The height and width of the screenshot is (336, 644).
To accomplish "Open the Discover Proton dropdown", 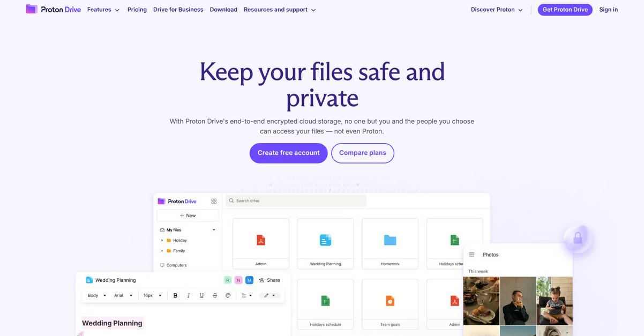I will pyautogui.click(x=497, y=10).
